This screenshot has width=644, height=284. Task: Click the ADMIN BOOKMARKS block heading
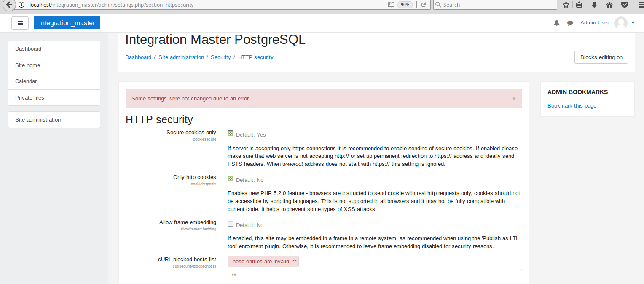[577, 92]
